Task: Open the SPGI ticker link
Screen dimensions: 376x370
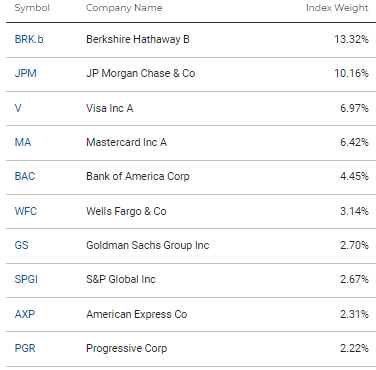Action: click(x=26, y=279)
